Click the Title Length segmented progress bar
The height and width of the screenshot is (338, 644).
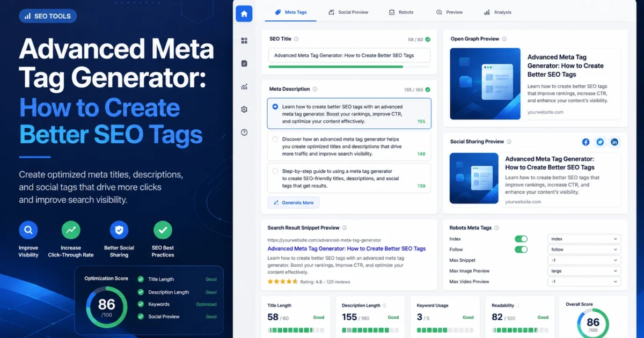point(296,329)
